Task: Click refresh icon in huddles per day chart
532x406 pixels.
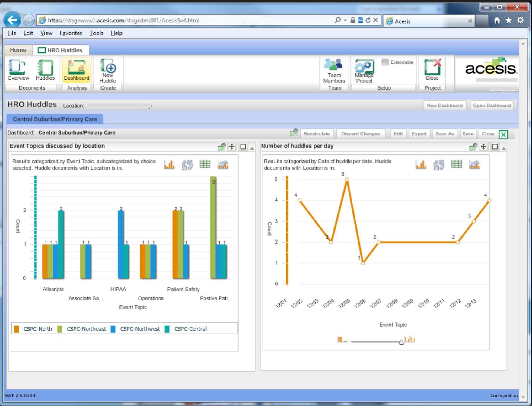Action: tap(438, 165)
